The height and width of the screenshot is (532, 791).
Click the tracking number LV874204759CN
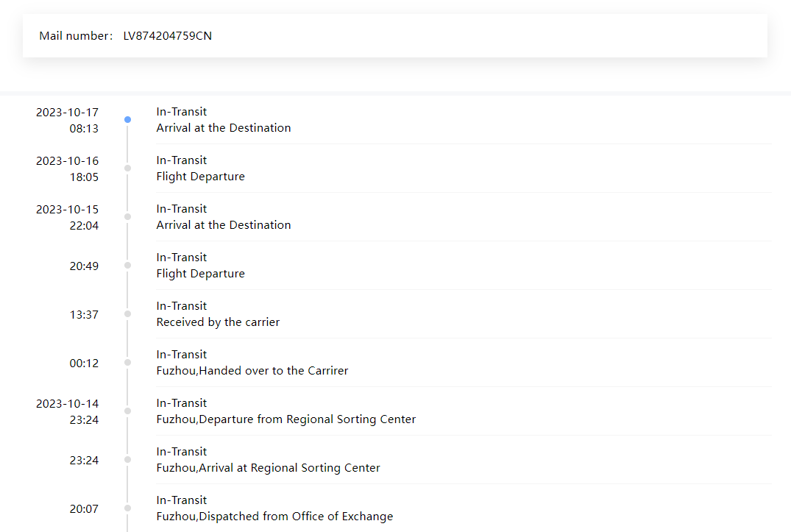(x=167, y=36)
